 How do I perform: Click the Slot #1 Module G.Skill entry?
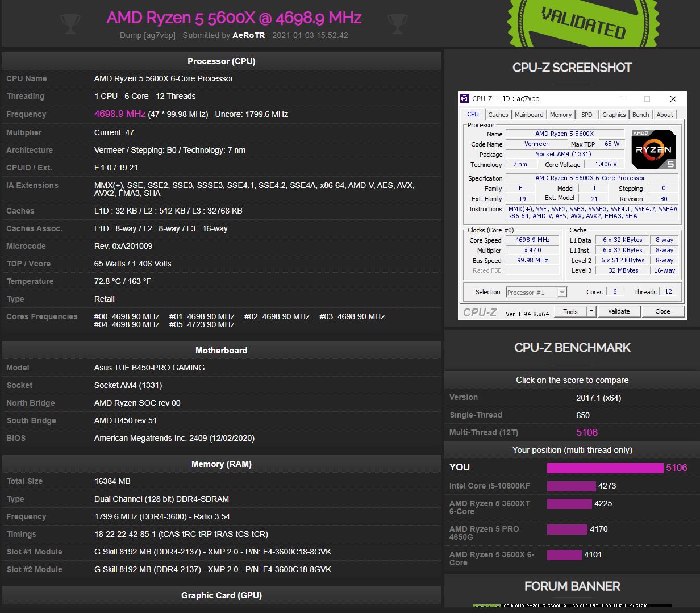tap(213, 552)
